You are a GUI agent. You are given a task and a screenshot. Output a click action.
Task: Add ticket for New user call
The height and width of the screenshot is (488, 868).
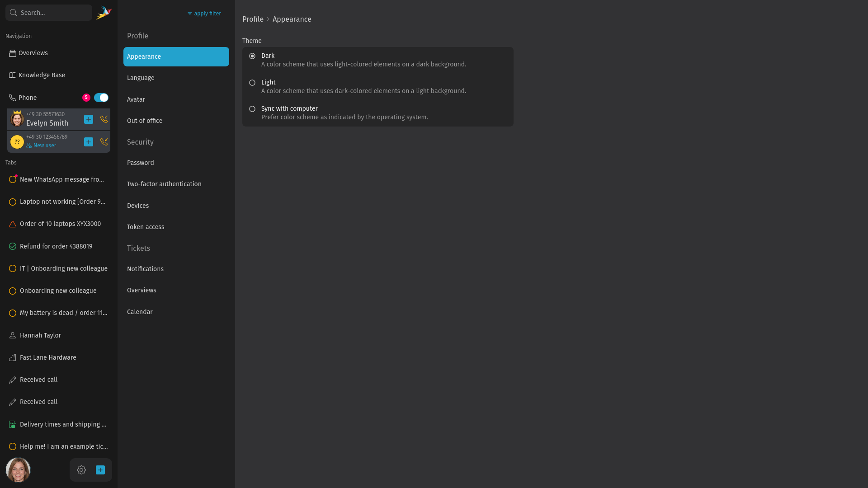[89, 142]
